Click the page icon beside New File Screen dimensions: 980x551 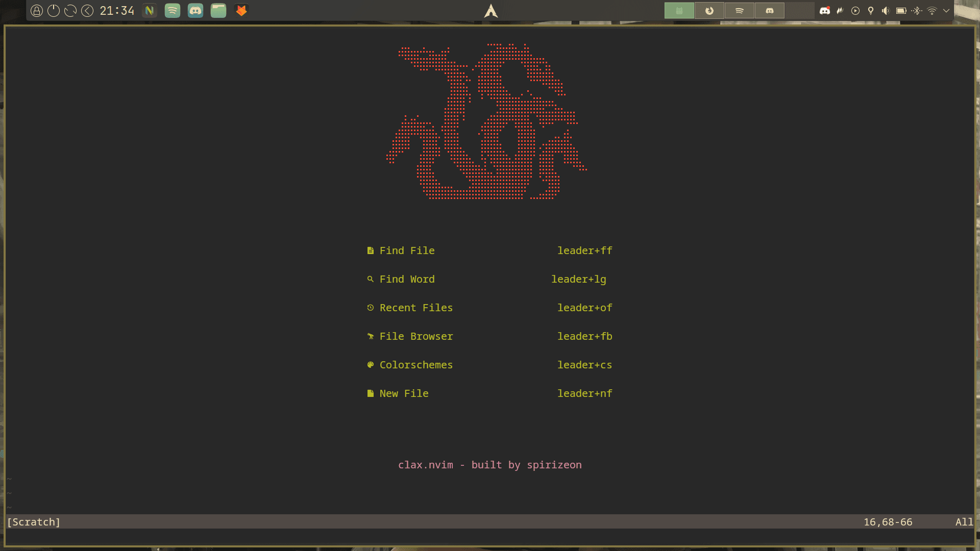pos(370,393)
